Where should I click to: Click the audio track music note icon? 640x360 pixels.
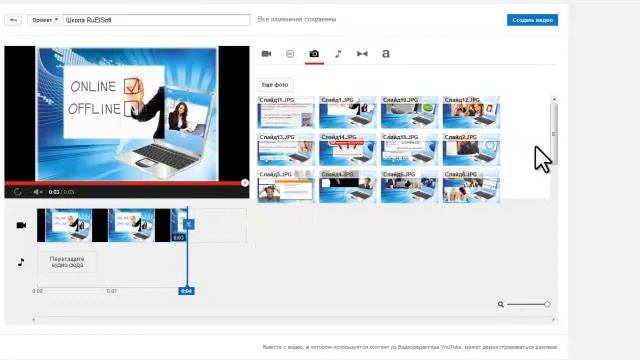point(21,262)
